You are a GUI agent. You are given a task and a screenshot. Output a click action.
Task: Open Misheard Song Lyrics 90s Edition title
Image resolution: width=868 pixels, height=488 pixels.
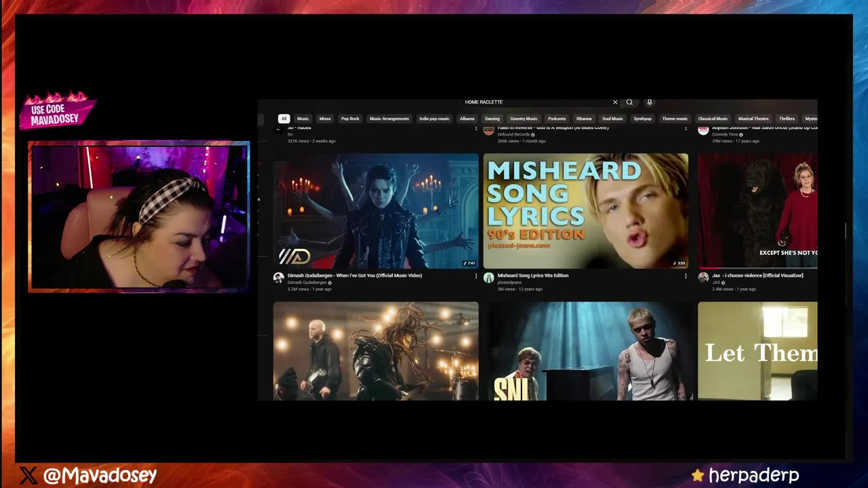[533, 275]
